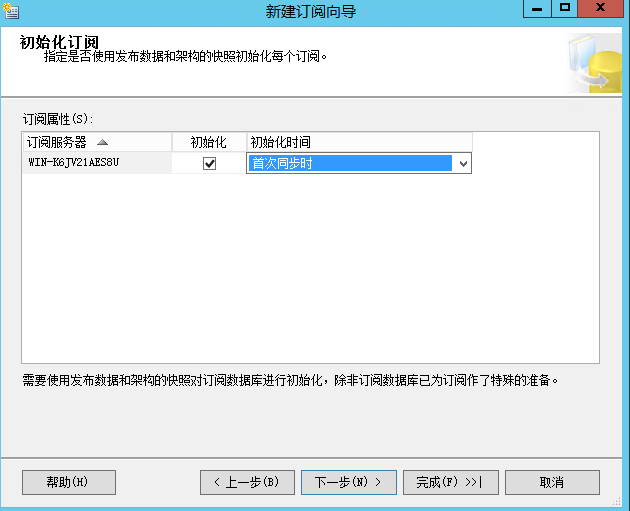Select the WIN-K6JV21AES8U server cell
This screenshot has width=630, height=511.
tap(97, 163)
